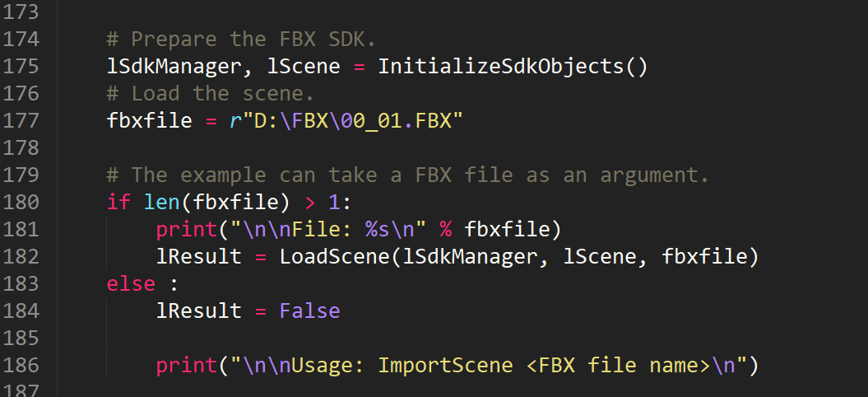This screenshot has width=868, height=397.
Task: Click line number 180 in the gutter
Action: coord(21,203)
